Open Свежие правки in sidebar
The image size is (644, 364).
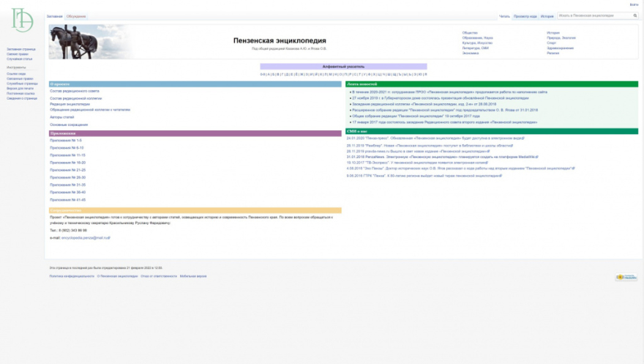[x=18, y=53]
